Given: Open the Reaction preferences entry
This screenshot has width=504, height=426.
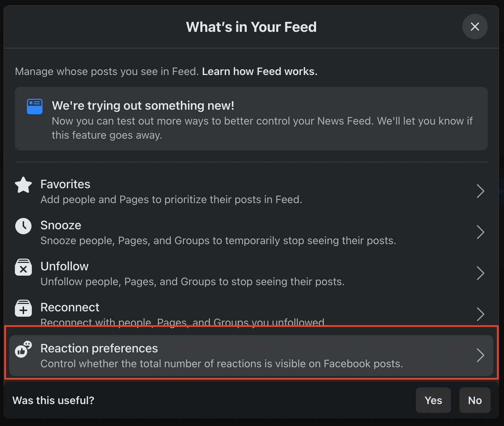Looking at the screenshot, I should [251, 356].
